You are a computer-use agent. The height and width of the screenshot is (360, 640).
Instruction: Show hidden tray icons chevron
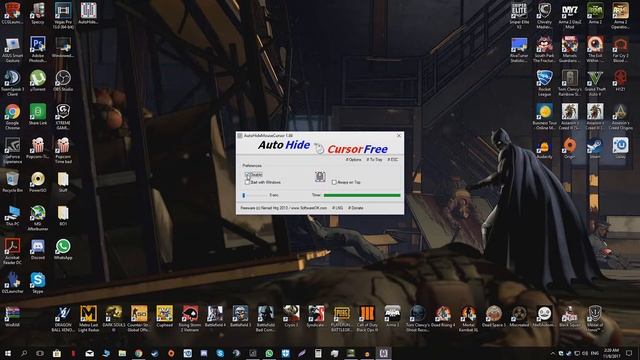[x=553, y=353]
